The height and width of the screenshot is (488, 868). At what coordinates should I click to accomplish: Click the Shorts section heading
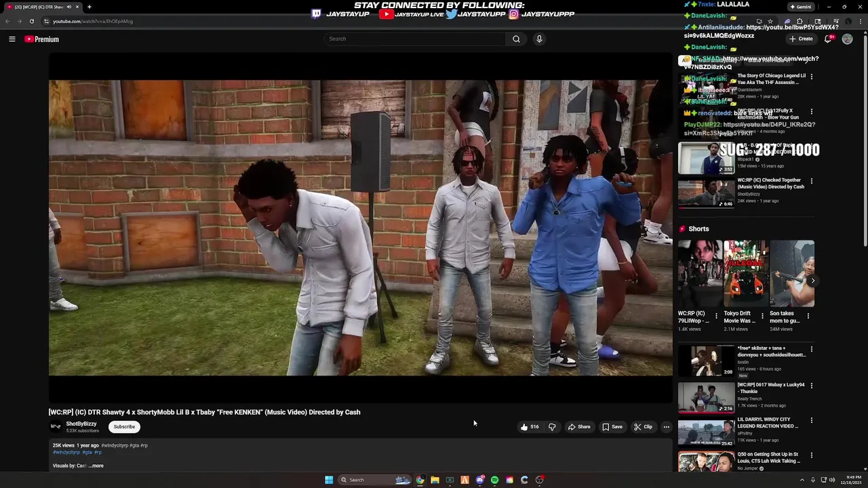point(698,229)
